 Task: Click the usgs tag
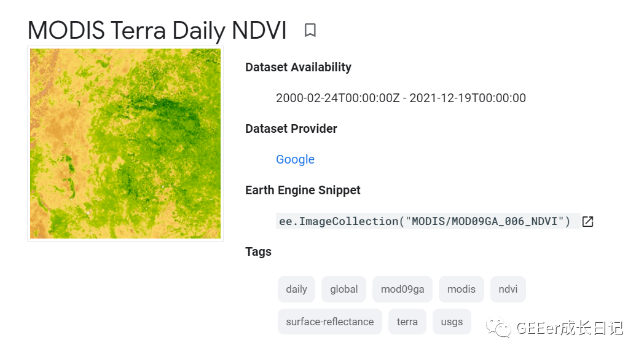point(452,321)
